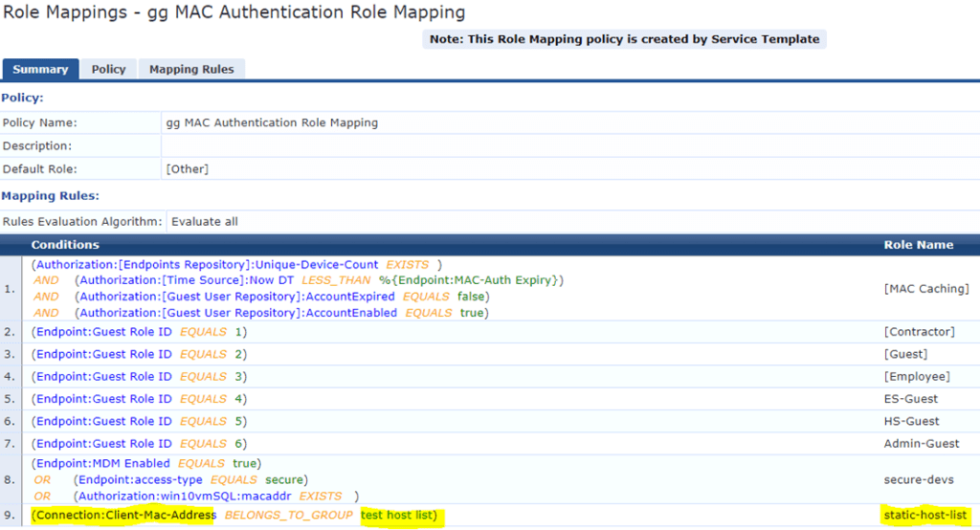Select highlighted static-host-list role
Screen dimensions: 980x530
(925, 517)
